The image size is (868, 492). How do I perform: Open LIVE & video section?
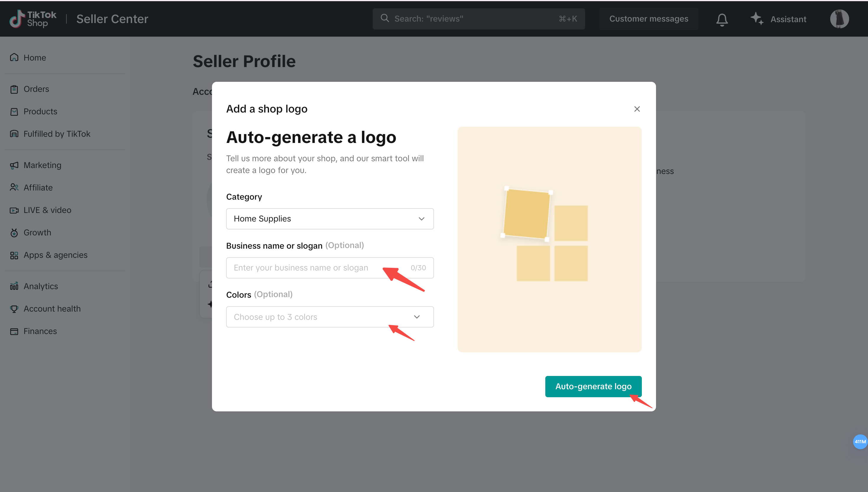(47, 210)
